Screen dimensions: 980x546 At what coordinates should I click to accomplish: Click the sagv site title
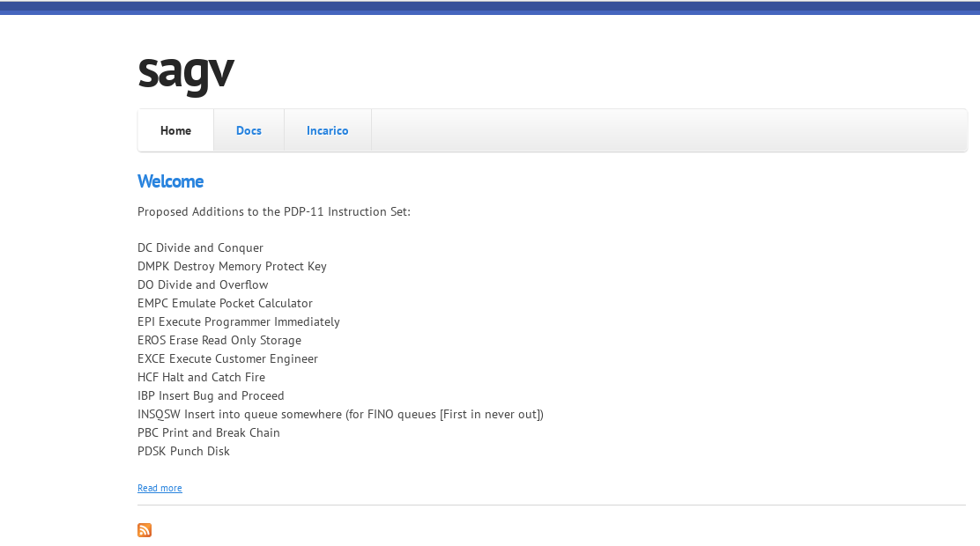pyautogui.click(x=186, y=70)
